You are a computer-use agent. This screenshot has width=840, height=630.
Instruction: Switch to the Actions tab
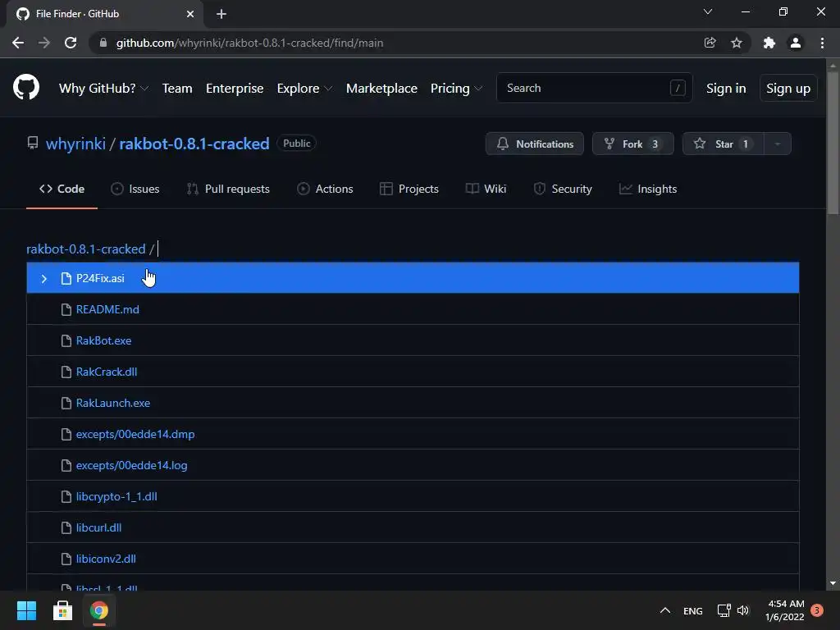click(325, 189)
